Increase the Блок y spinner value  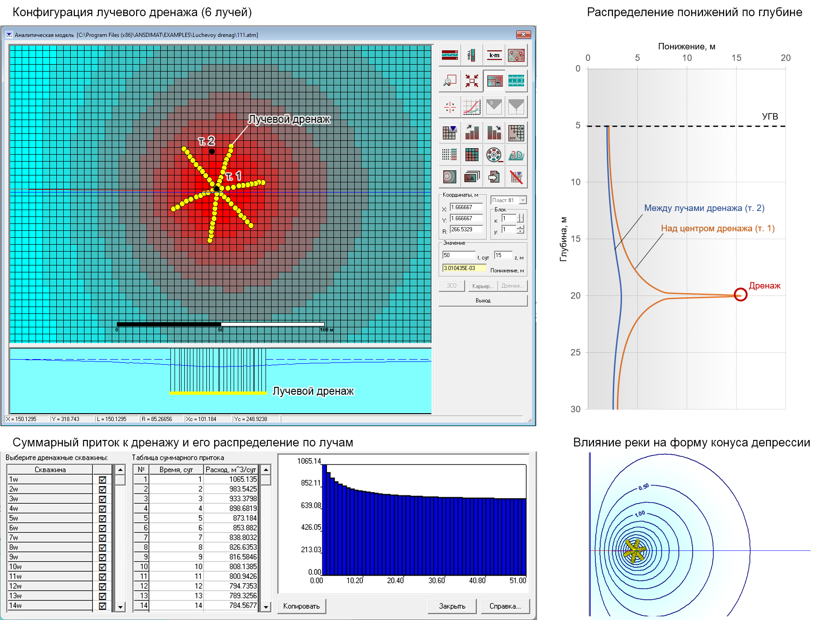pos(520,227)
